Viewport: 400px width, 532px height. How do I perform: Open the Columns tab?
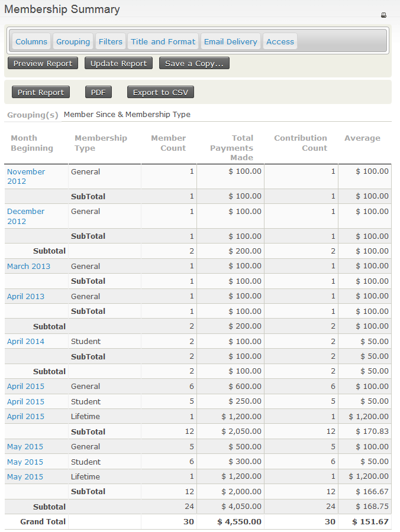pyautogui.click(x=31, y=41)
